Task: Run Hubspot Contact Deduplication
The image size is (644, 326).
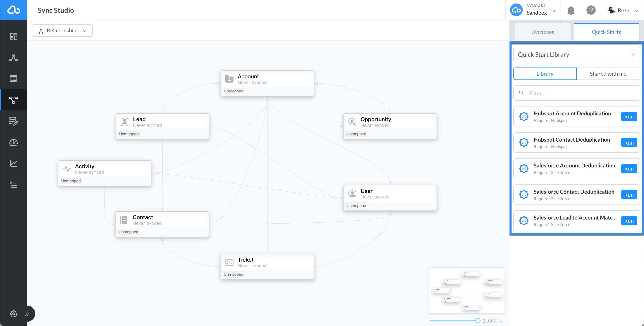Action: pyautogui.click(x=629, y=143)
